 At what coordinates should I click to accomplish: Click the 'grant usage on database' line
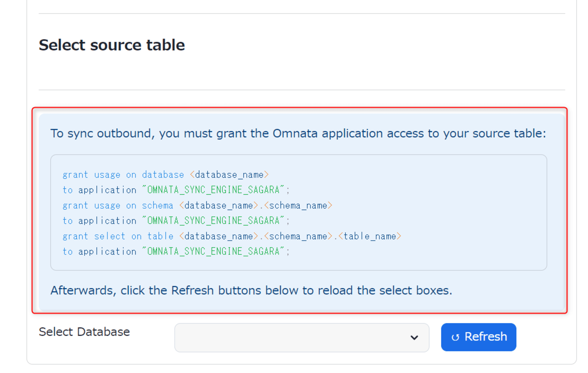pyautogui.click(x=166, y=175)
